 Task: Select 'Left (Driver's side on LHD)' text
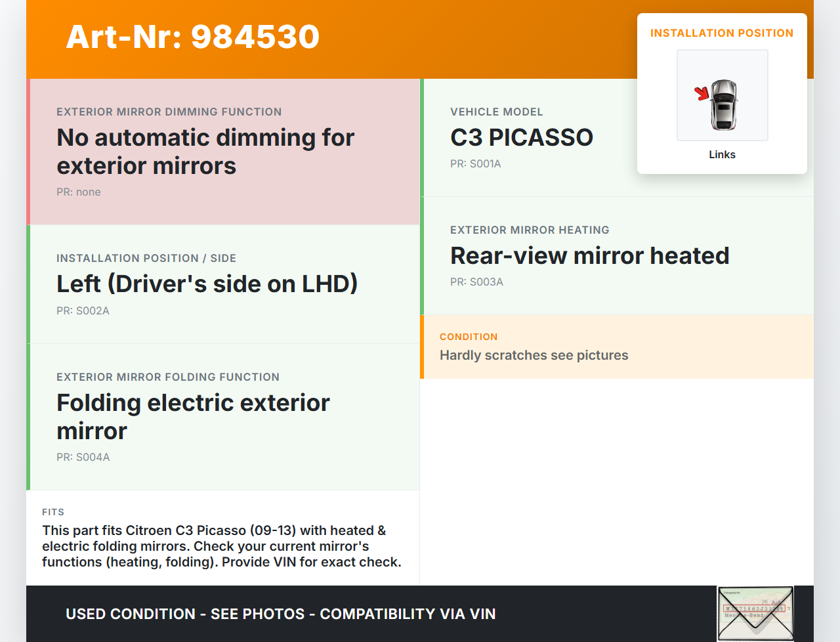[207, 284]
